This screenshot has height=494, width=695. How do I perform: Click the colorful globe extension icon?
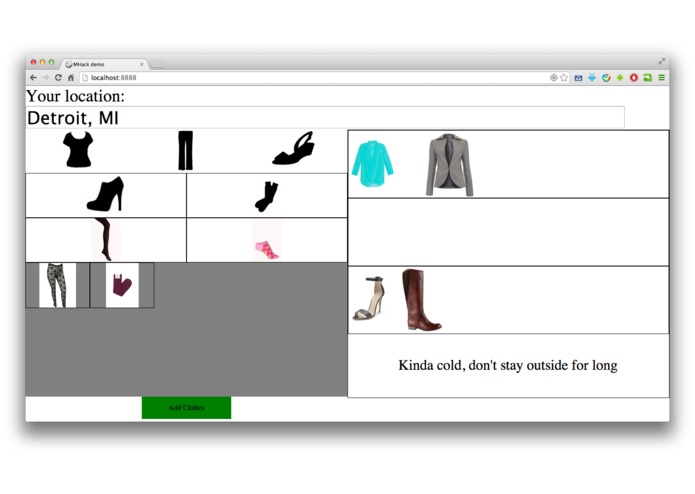pyautogui.click(x=606, y=78)
